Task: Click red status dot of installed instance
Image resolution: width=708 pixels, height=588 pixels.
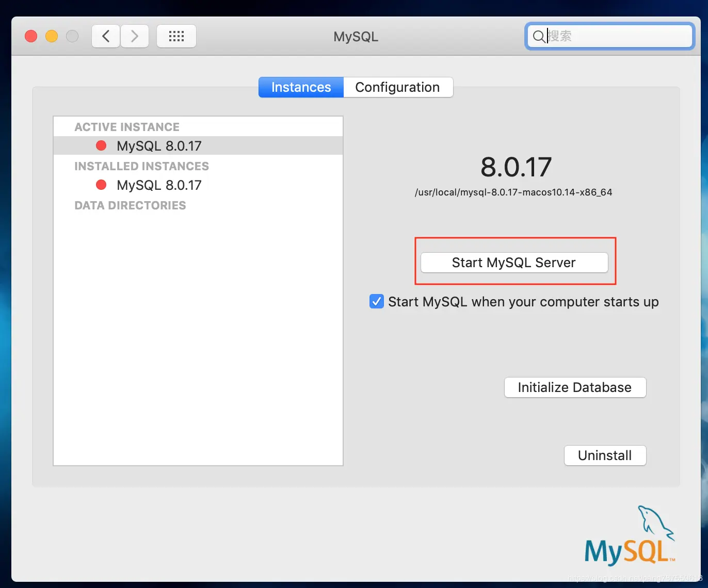Action: point(101,185)
